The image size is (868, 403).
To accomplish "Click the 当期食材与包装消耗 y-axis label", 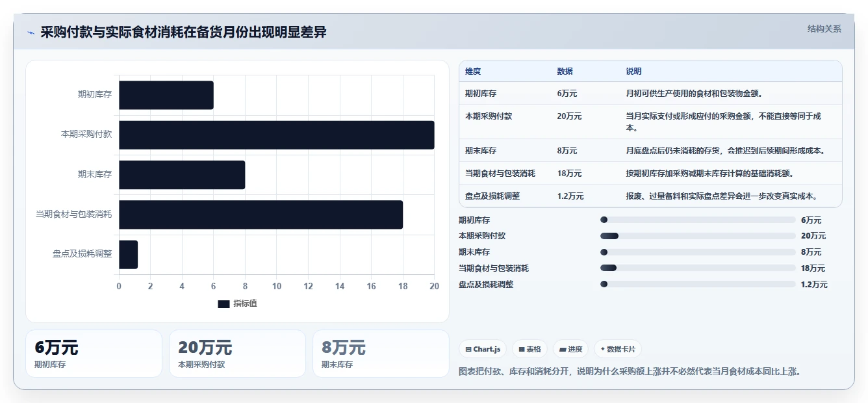I will [x=74, y=214].
